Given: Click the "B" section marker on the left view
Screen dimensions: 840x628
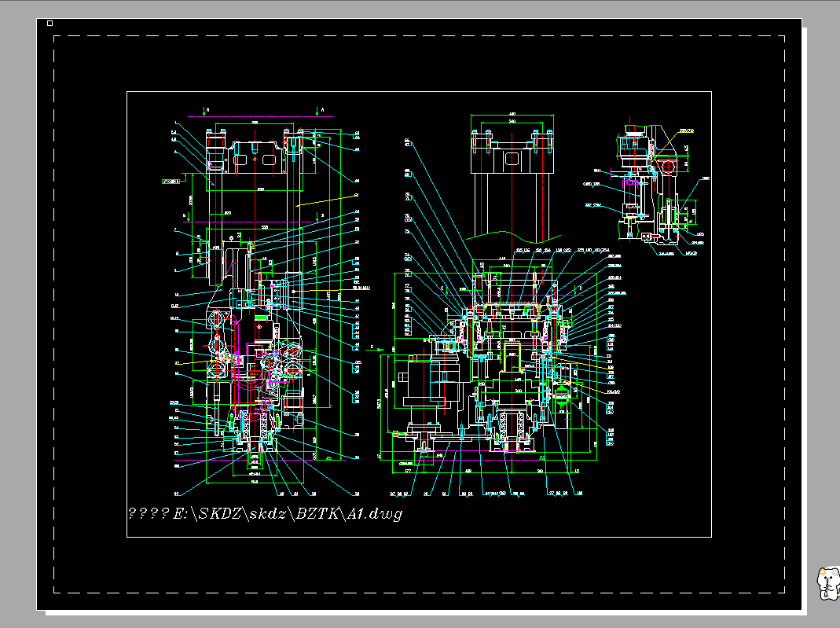Looking at the screenshot, I should click(x=183, y=214).
